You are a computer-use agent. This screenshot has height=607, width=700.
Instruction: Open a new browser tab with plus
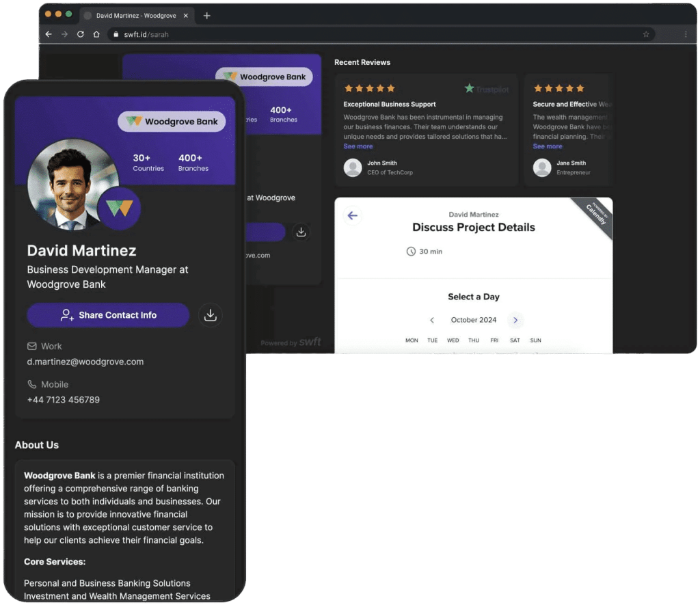(206, 16)
